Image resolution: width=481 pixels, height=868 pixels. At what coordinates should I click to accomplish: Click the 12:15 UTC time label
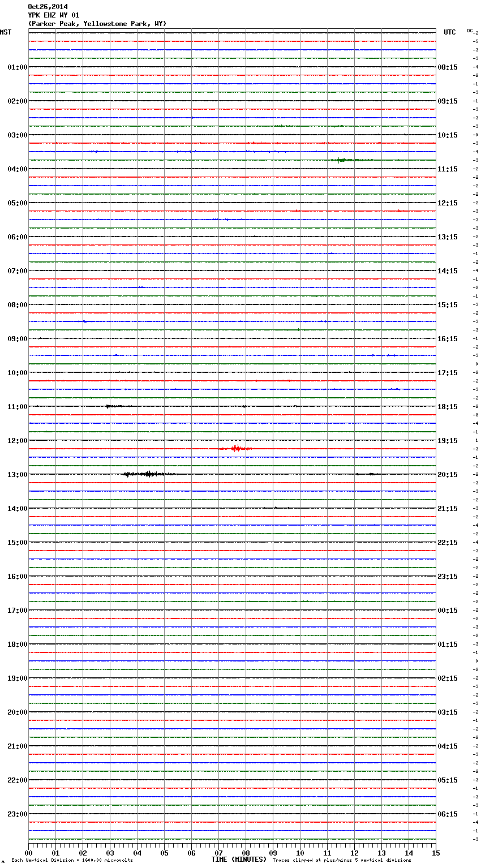point(448,203)
